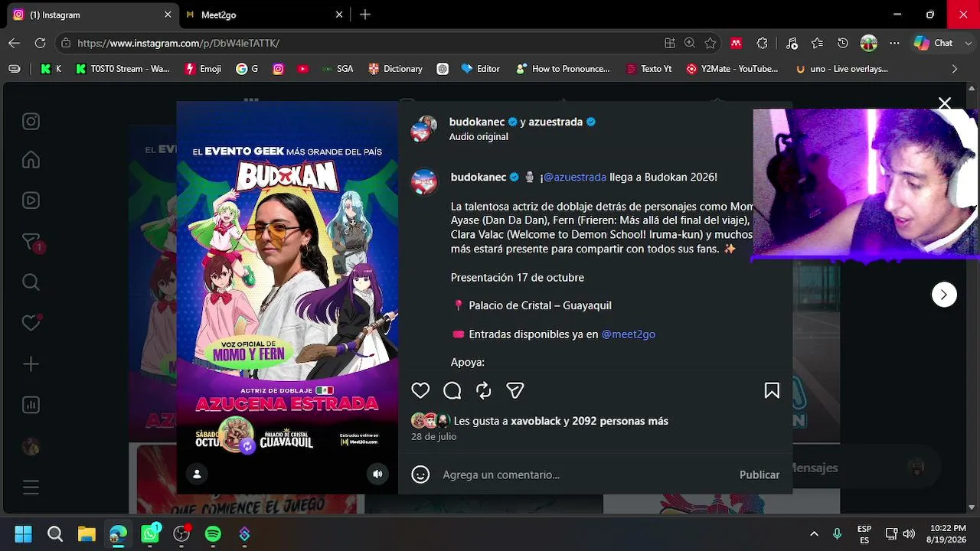This screenshot has width=980, height=551.
Task: Open the '28 de julio' post date
Action: point(433,436)
